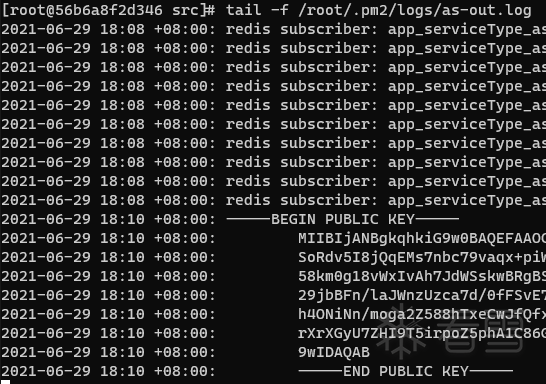Click the 9wIDAQAB key line
The height and width of the screenshot is (384, 546).
click(x=334, y=352)
